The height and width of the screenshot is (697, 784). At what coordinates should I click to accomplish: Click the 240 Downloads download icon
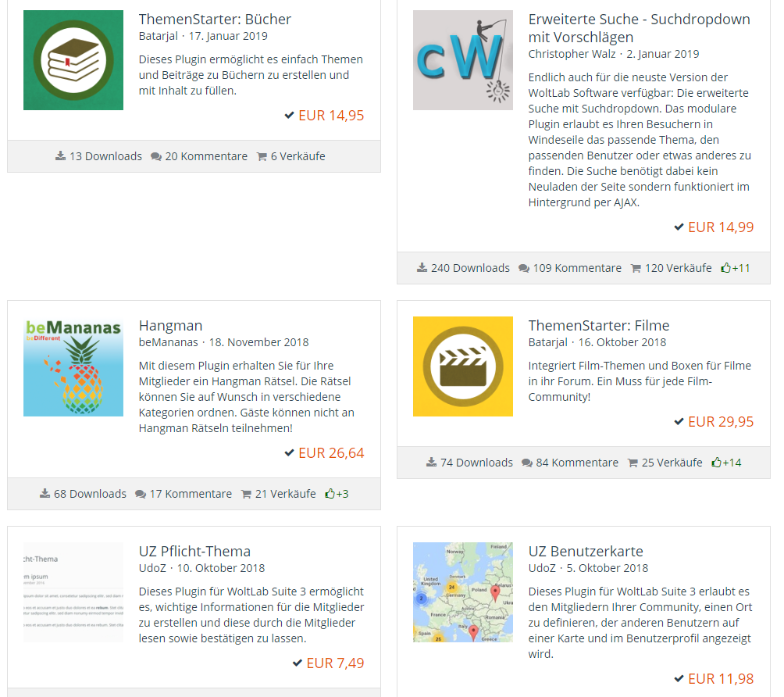click(422, 268)
